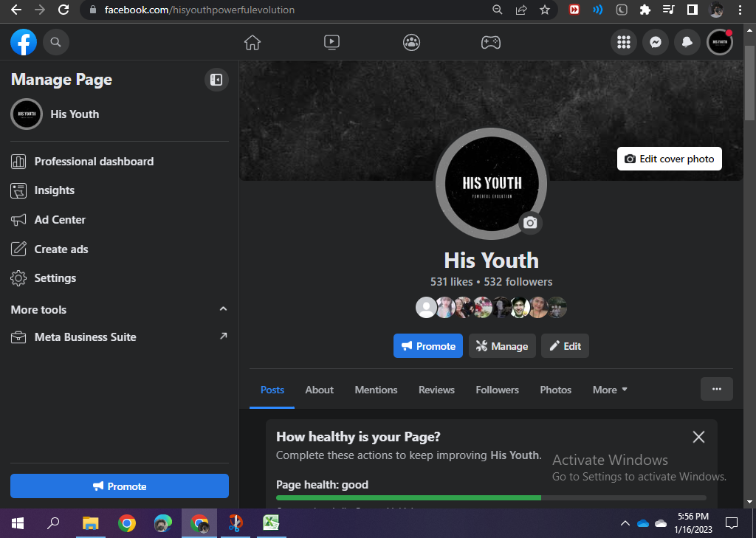
Task: Open the three-dot page options
Action: coord(716,389)
